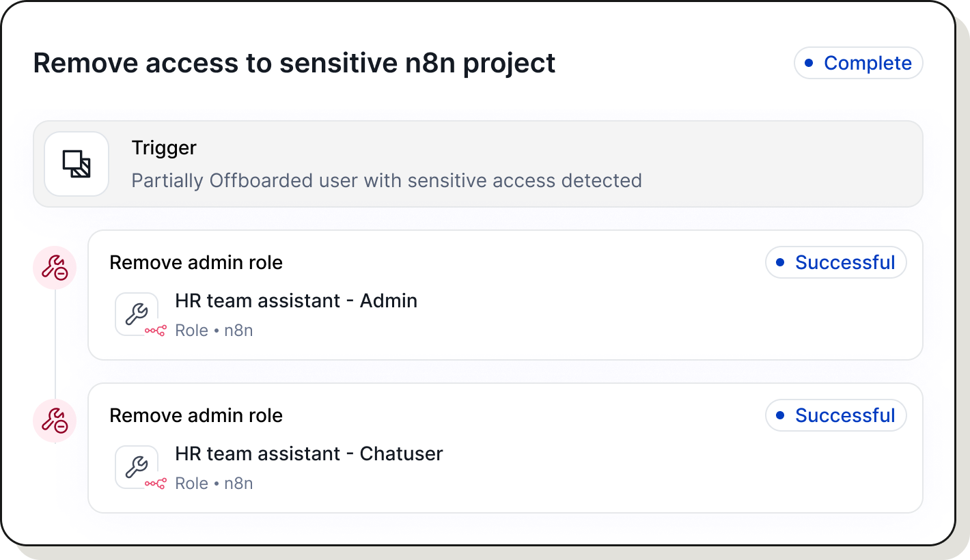The image size is (970, 560).
Task: Select the Remove access to sensitive n8n project title
Action: (x=294, y=63)
